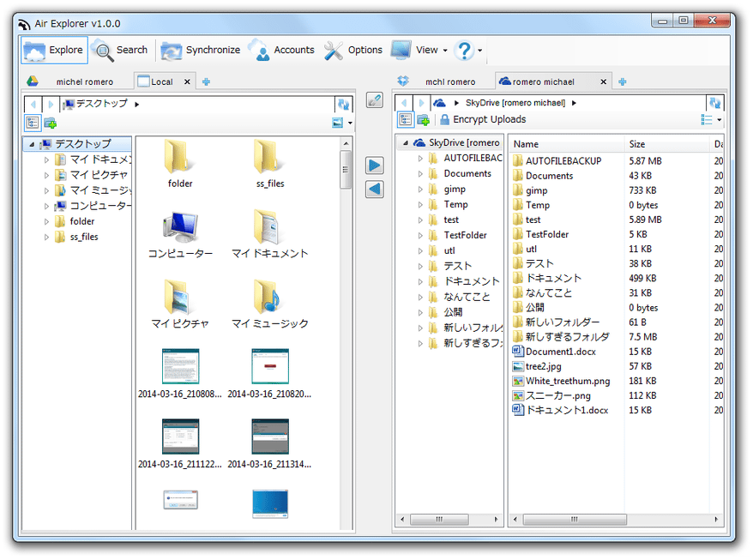The image size is (753, 560).
Task: Collapse the デスクトップ tree node
Action: coord(32,144)
